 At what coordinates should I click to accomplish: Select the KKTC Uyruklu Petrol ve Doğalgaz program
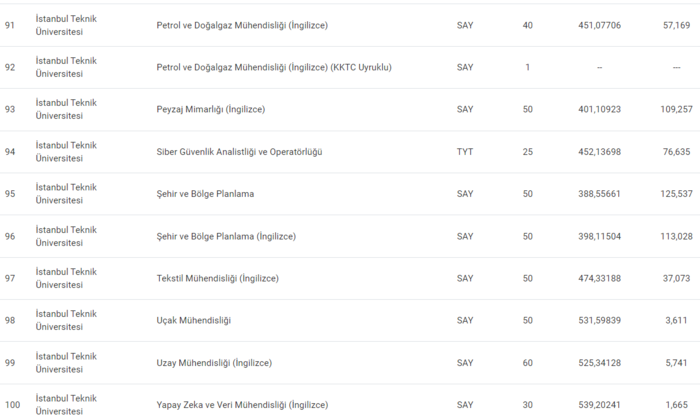pos(275,67)
